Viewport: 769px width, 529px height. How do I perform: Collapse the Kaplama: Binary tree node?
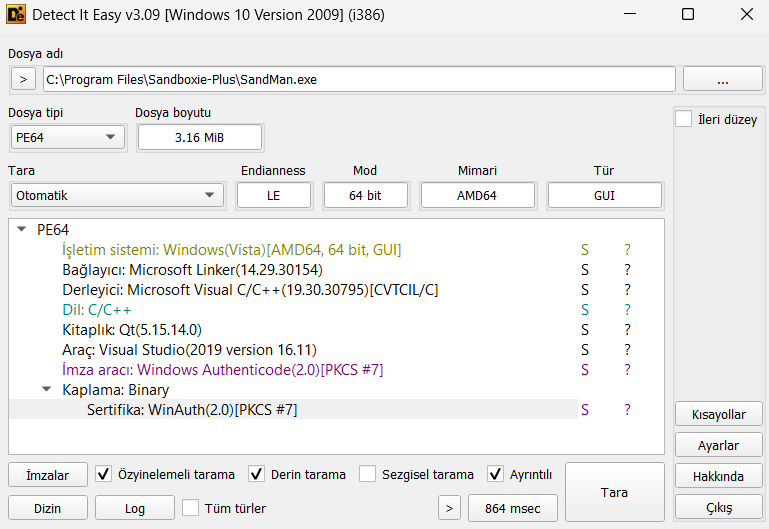(47, 389)
